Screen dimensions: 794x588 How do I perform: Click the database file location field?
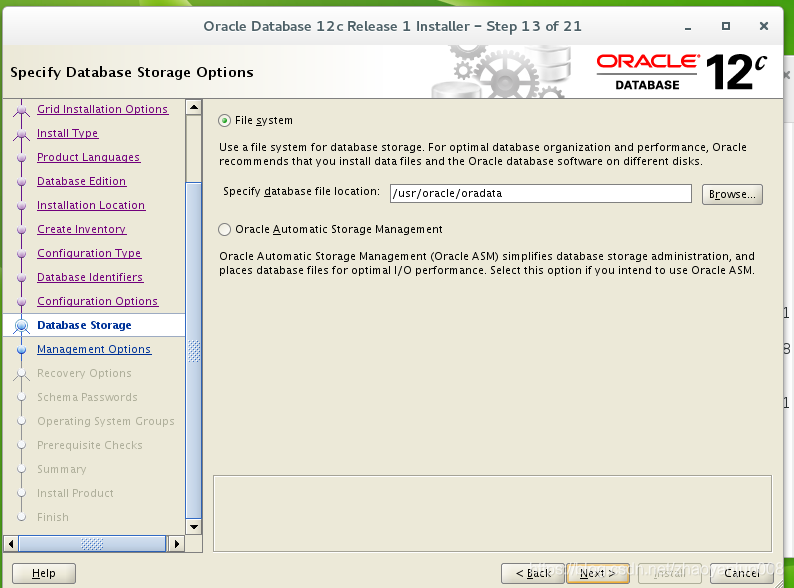(x=540, y=193)
